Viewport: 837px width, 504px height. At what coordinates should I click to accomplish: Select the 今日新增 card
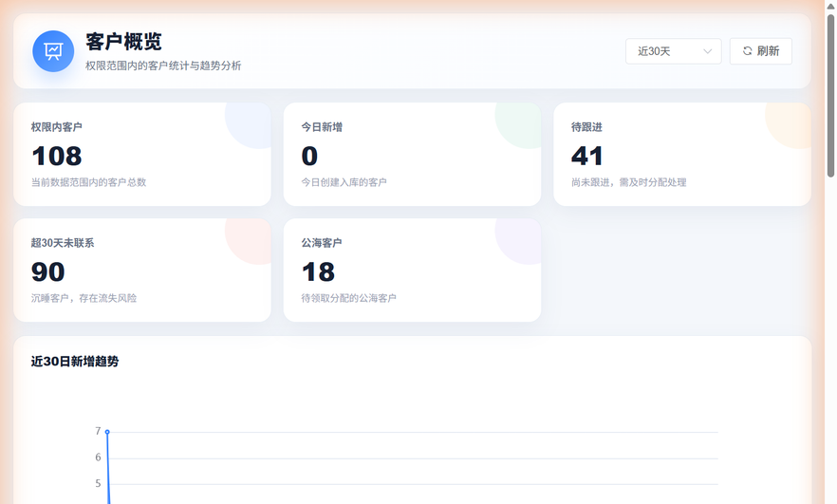(x=412, y=155)
